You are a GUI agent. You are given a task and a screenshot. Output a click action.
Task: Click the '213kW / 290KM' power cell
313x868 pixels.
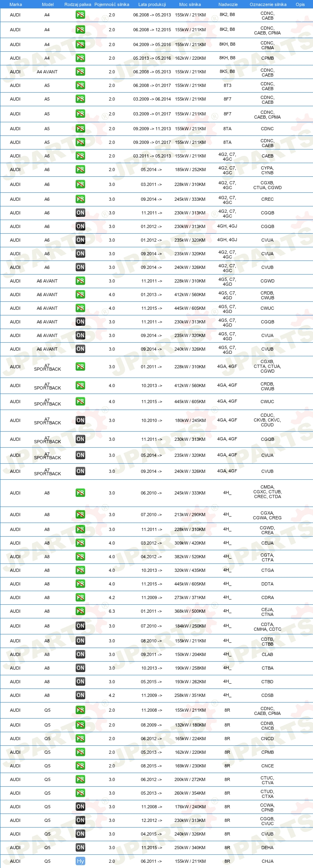pos(190,515)
